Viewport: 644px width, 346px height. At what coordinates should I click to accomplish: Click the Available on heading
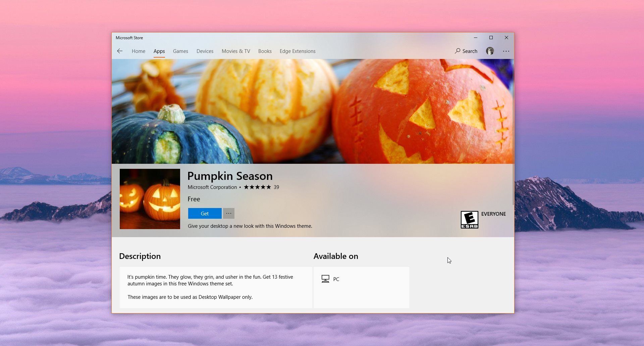tap(336, 256)
